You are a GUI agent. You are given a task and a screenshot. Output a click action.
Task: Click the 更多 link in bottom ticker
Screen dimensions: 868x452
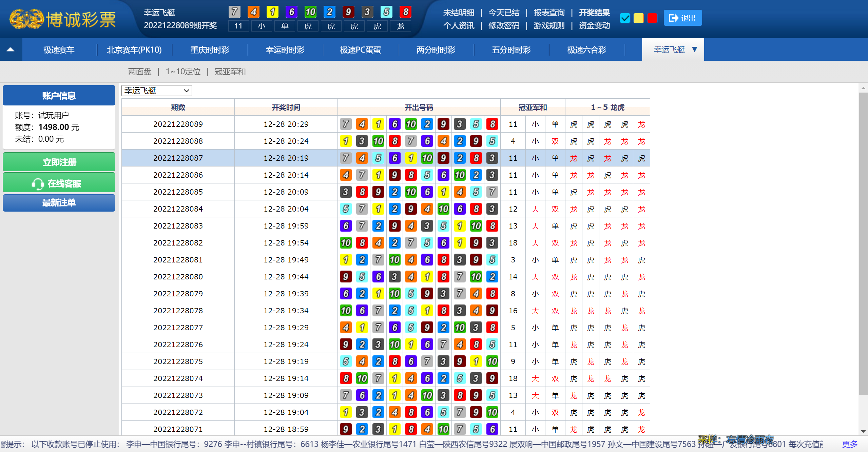pos(849,444)
